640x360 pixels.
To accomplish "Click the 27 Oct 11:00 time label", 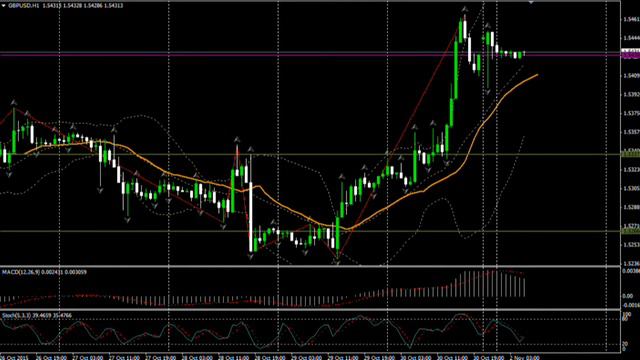I will [124, 358].
